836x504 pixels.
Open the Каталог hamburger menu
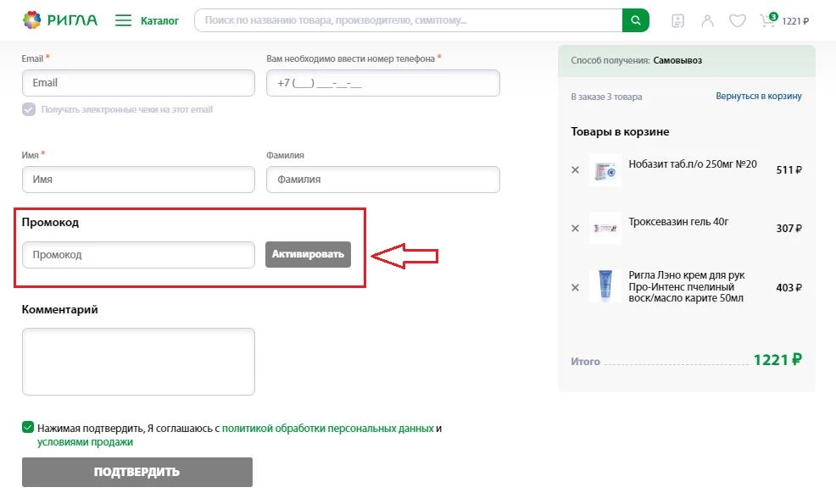[x=124, y=20]
